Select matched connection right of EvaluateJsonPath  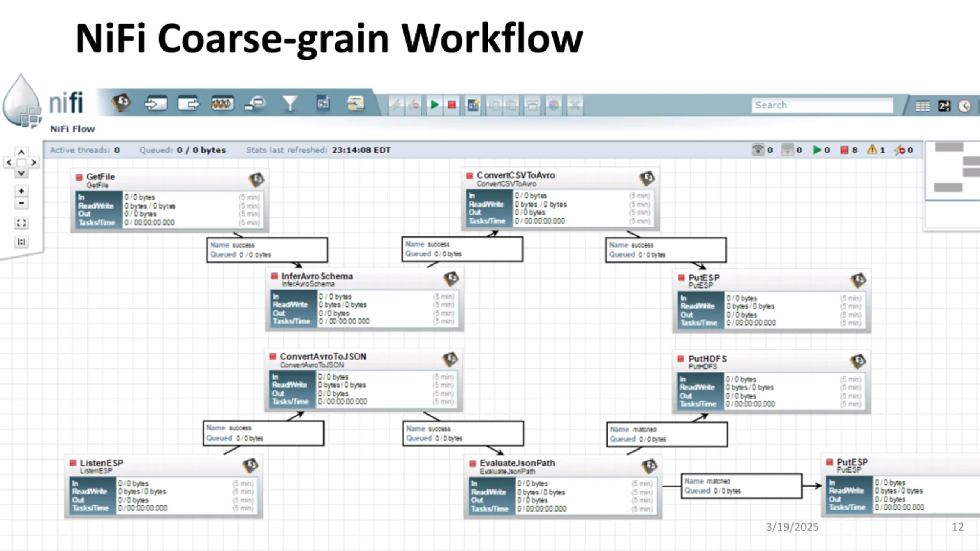coord(742,486)
